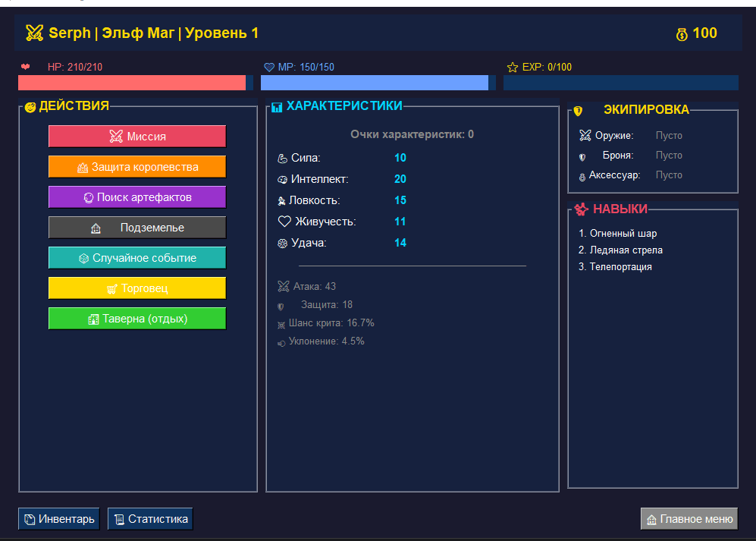Rest at Таверна (отдых)
Screen dimensions: 756x541
click(136, 319)
